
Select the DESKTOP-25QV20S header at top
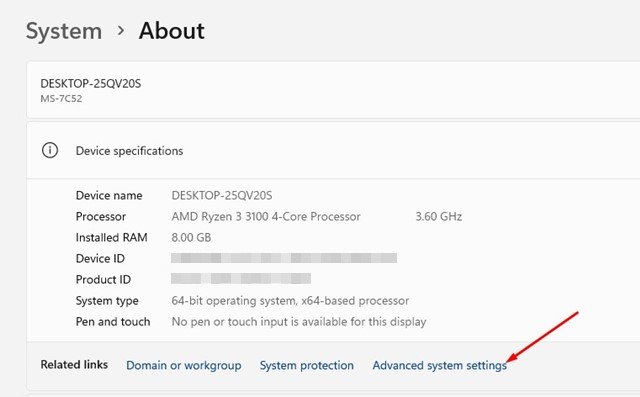coord(91,84)
